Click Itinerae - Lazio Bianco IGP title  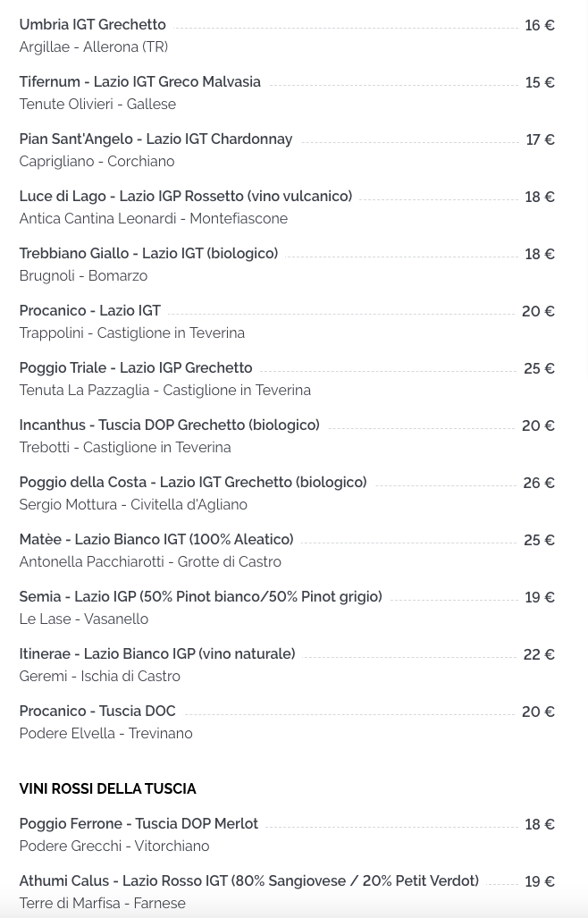(157, 654)
